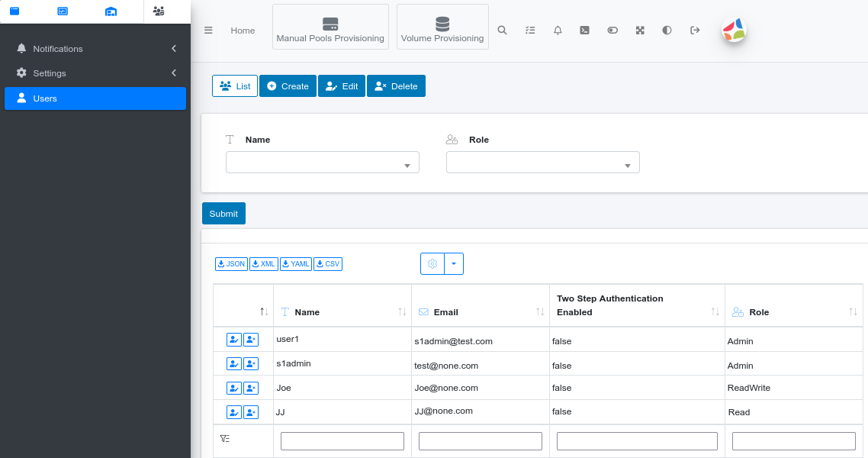868x458 pixels.
Task: Click the Submit button
Action: click(x=223, y=213)
